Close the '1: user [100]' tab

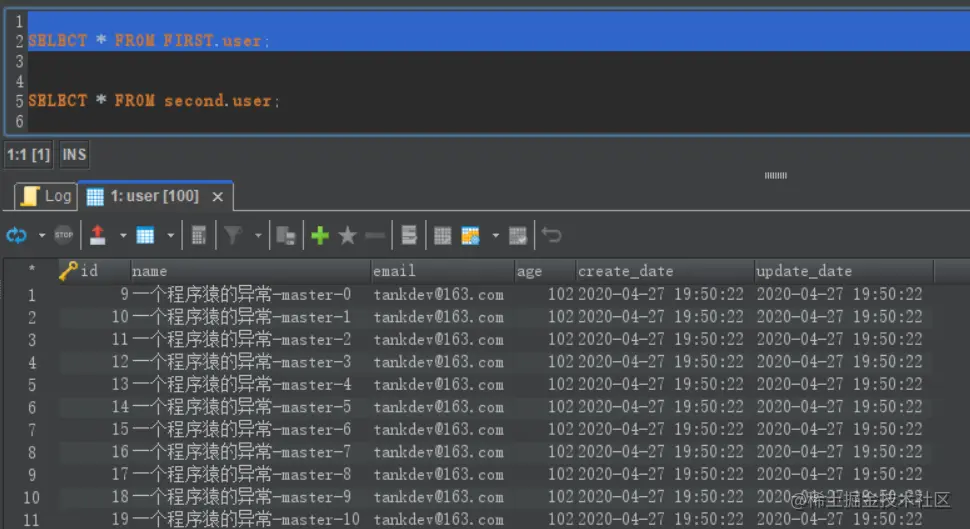tap(217, 197)
